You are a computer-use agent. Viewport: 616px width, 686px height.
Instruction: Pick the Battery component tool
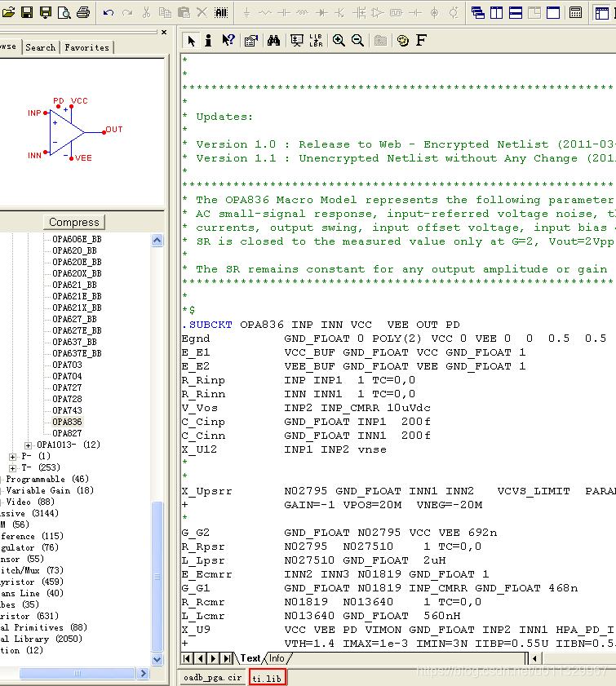(x=415, y=13)
